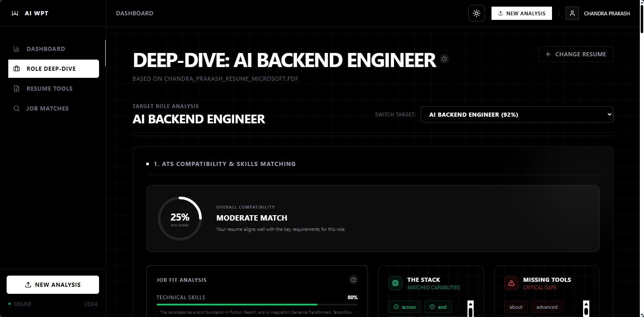Toggle the light/dark theme sun button
644x317 pixels.
[x=477, y=13]
